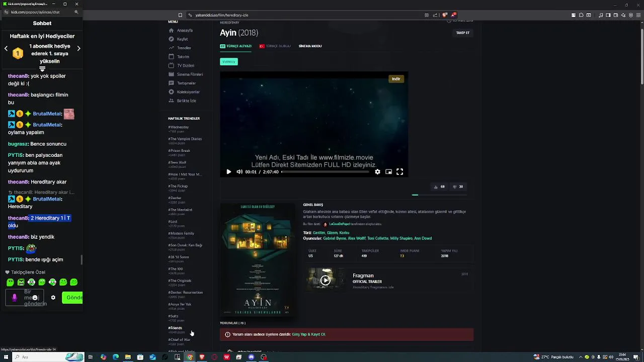This screenshot has height=362, width=644.
Task: Click the Giriş Yap & Kayıt Ol link
Action: pos(308,334)
